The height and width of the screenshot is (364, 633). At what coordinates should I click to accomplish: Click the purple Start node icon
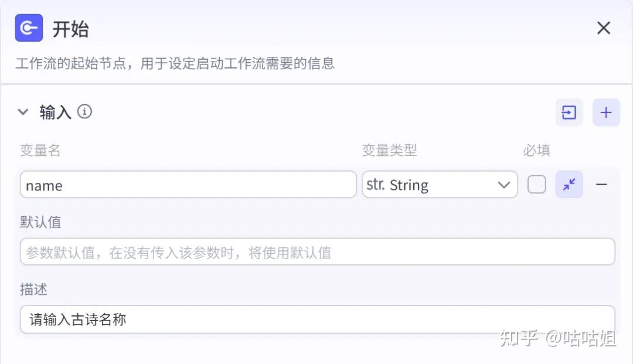tap(29, 28)
